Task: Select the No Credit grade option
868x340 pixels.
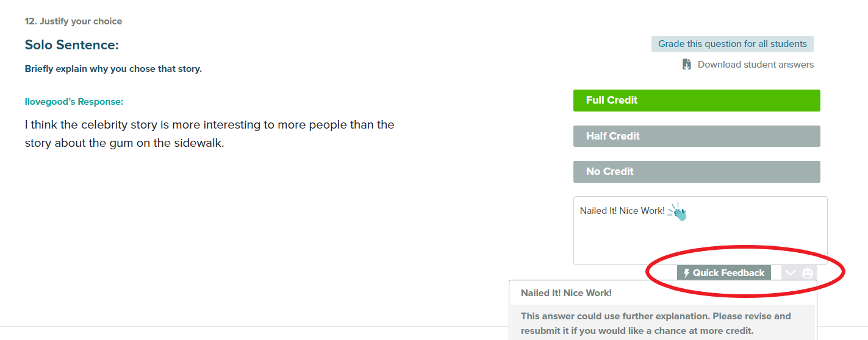Action: [x=697, y=172]
